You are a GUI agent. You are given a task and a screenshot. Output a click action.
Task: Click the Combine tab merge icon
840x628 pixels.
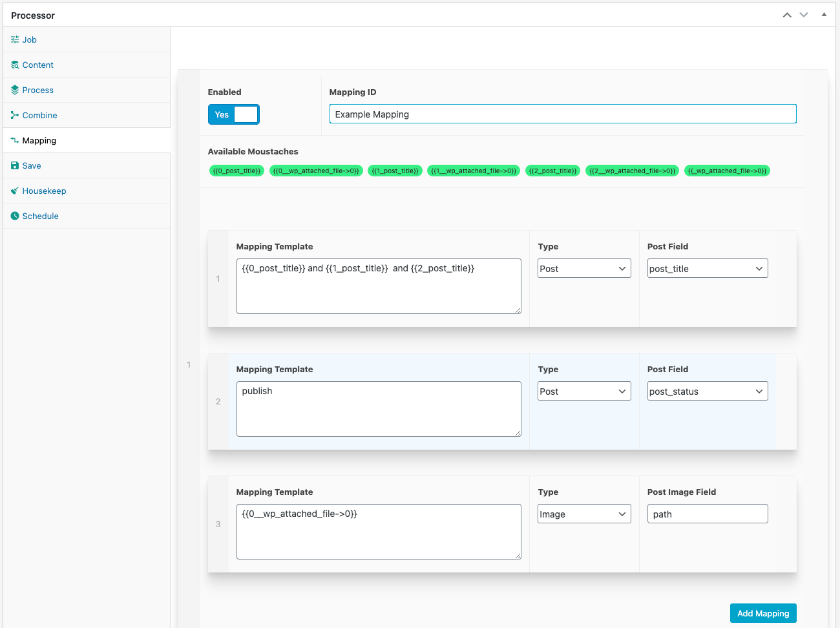15,115
